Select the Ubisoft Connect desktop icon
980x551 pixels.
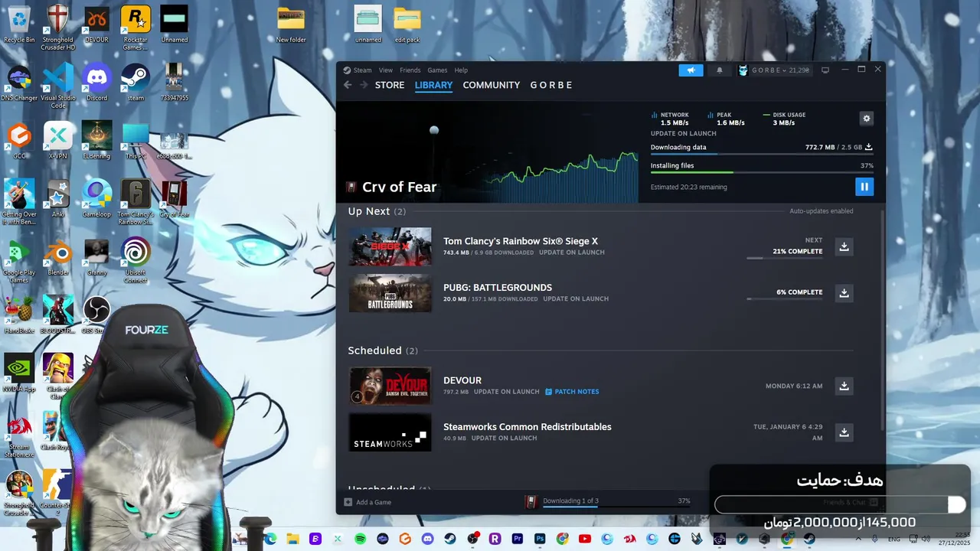136,260
